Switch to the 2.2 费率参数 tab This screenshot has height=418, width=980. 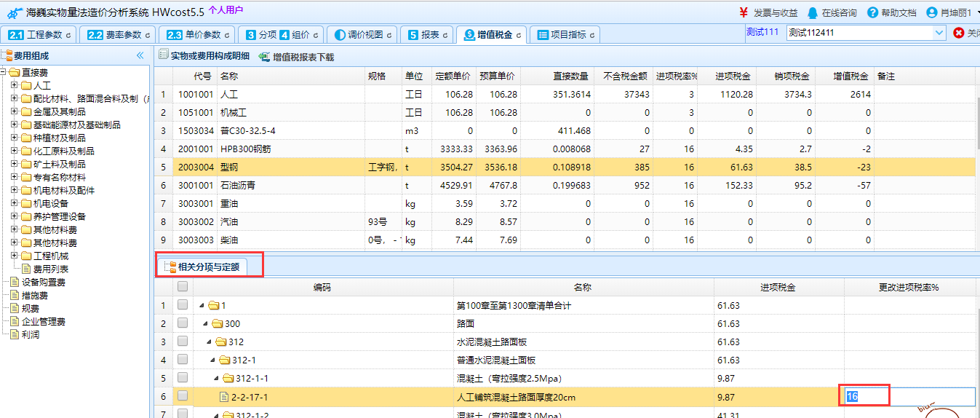coord(118,35)
